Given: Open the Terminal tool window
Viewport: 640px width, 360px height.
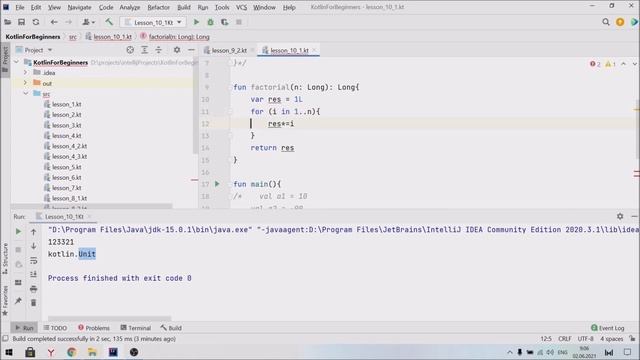Looking at the screenshot, I should pyautogui.click(x=136, y=328).
